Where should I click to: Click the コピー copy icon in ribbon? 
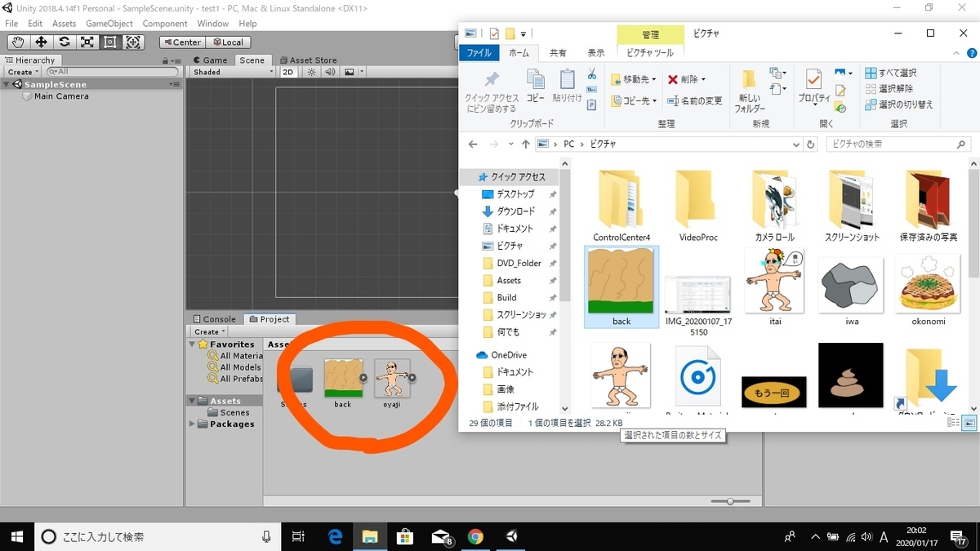pyautogui.click(x=536, y=79)
